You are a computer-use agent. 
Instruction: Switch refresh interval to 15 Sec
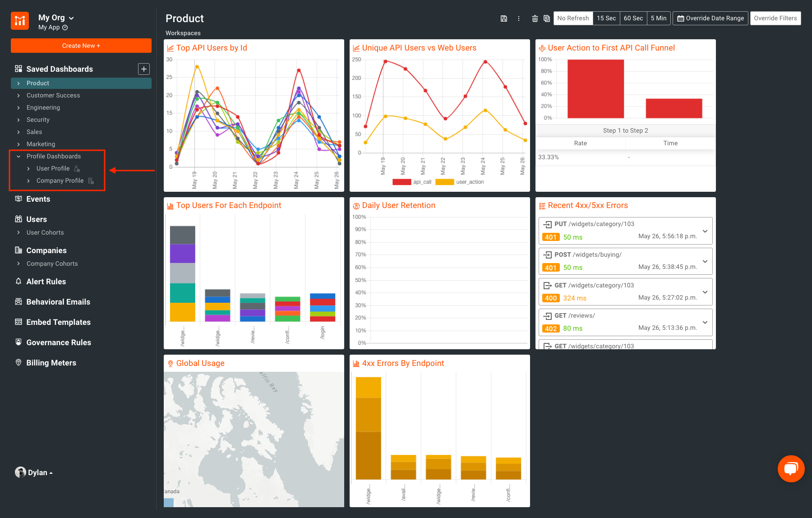click(606, 18)
